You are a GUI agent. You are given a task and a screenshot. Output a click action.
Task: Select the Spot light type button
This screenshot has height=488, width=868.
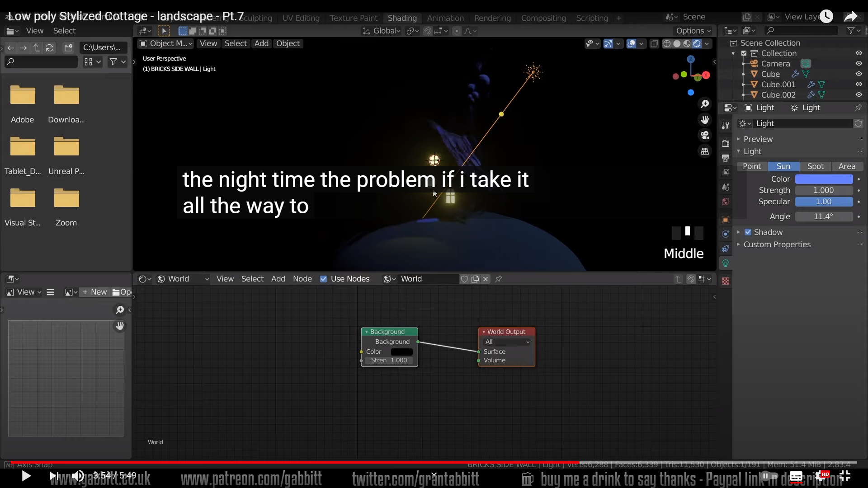[816, 166]
